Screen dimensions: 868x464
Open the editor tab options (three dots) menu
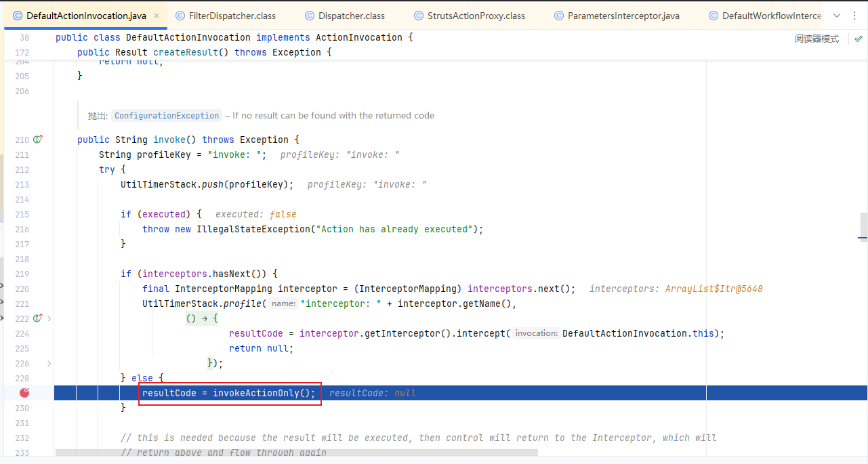854,16
